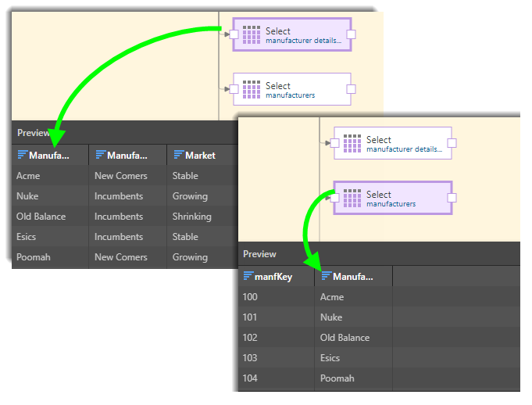
Task: Click the grid icon on highlighted manufacturers node
Action: point(352,198)
